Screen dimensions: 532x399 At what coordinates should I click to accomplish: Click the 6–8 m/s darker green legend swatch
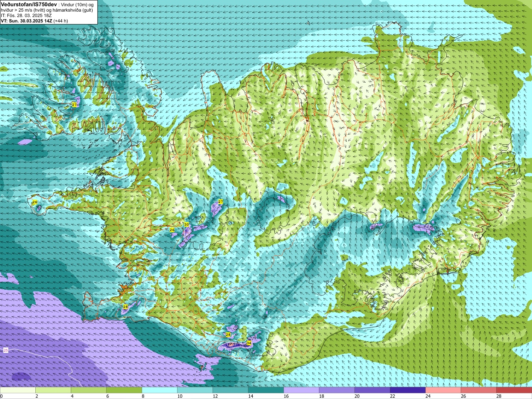point(124,390)
